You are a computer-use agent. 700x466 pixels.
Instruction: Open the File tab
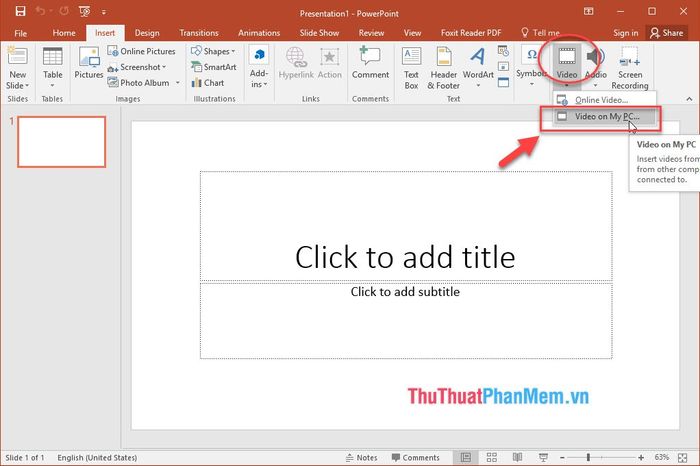point(21,33)
